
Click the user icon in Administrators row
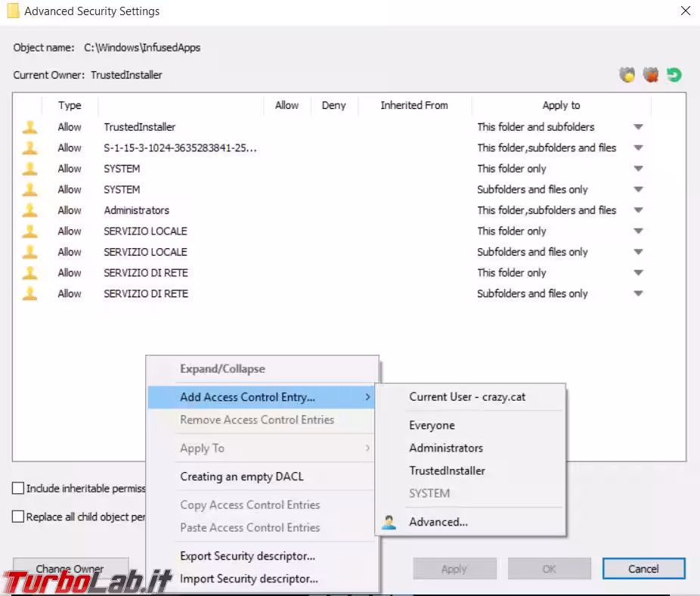29,210
